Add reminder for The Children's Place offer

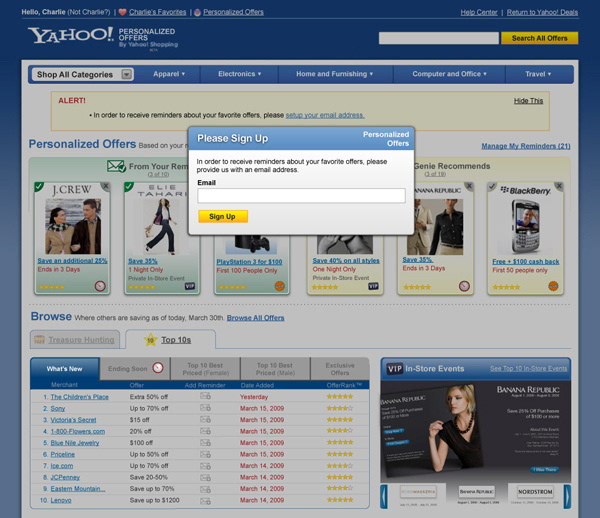205,396
